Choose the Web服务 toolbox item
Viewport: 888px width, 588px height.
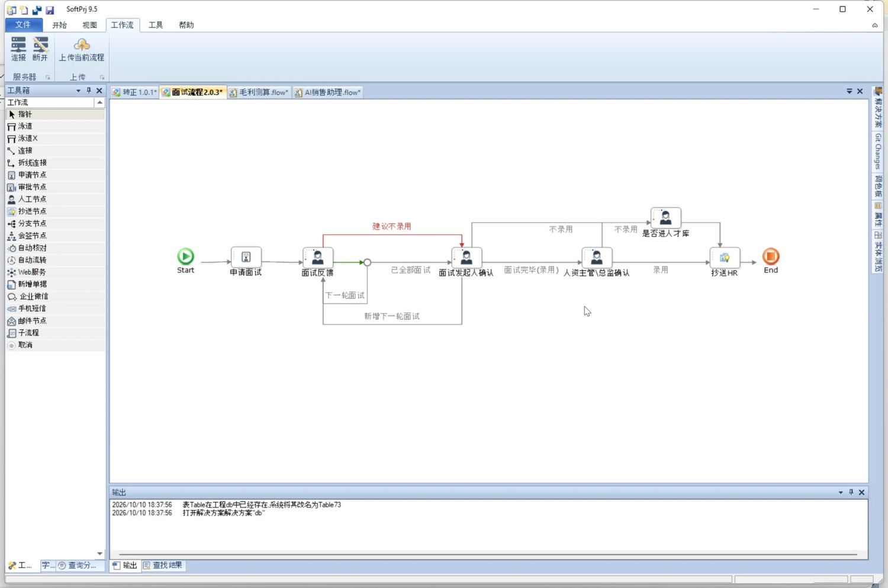point(55,272)
